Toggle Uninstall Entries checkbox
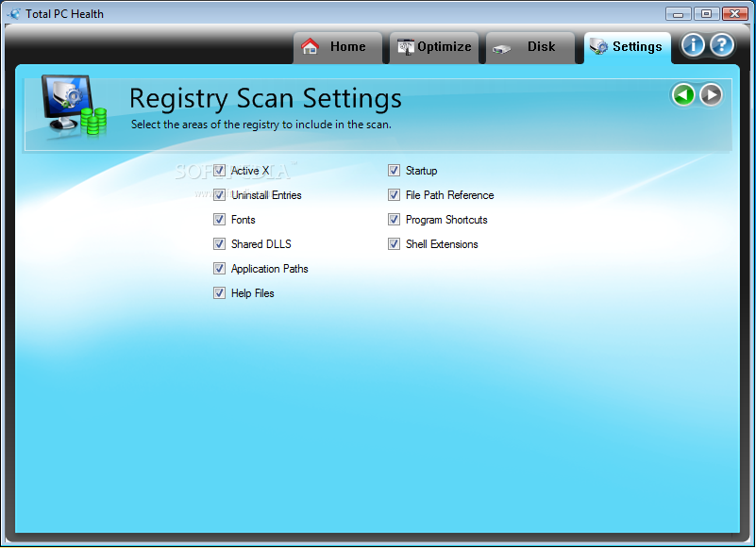The height and width of the screenshot is (548, 756). (x=219, y=194)
